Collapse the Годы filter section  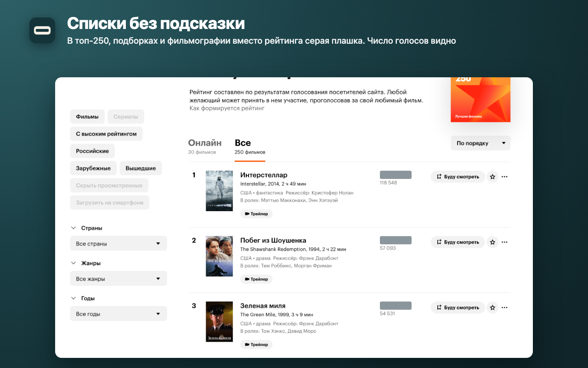[83, 298]
